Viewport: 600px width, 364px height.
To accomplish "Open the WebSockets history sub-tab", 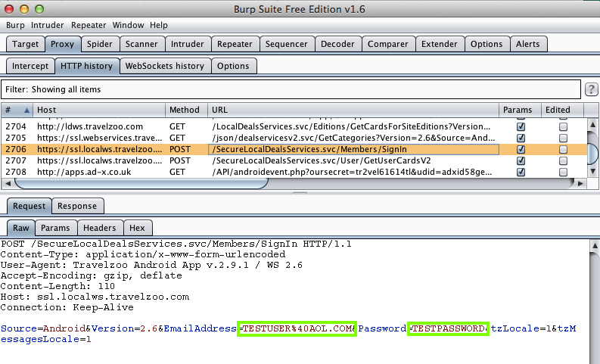I will click(165, 66).
